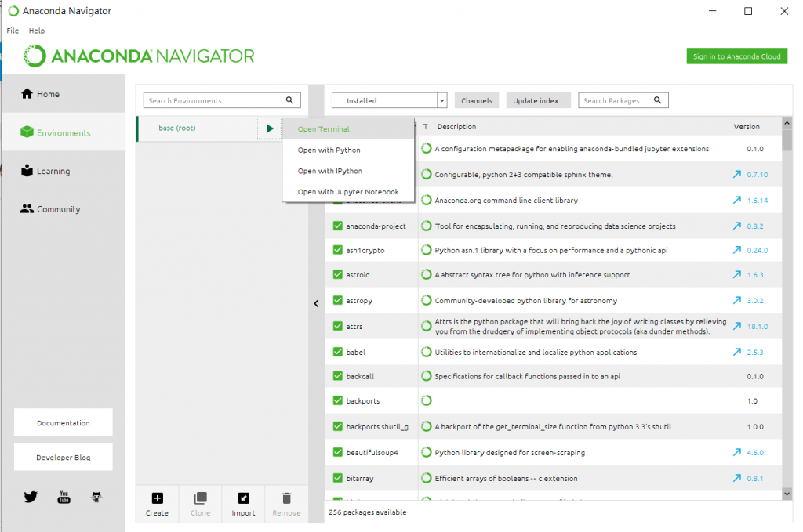Click the Channels button
The image size is (803, 532).
point(476,100)
